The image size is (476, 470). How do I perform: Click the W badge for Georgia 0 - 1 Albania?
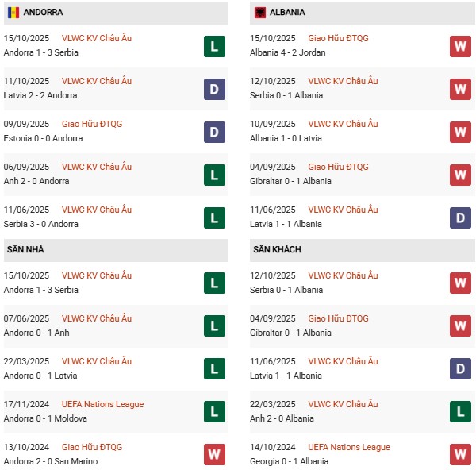click(460, 455)
